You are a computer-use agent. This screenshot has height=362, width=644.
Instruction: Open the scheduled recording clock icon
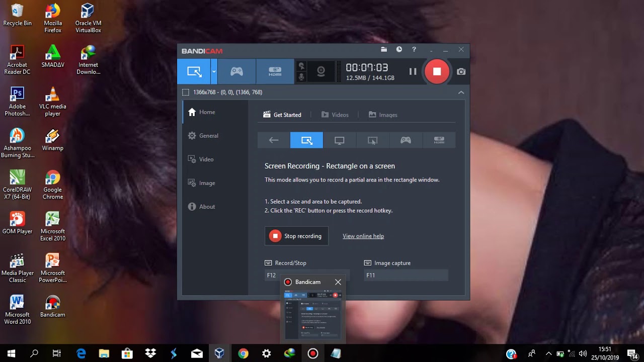(x=399, y=50)
